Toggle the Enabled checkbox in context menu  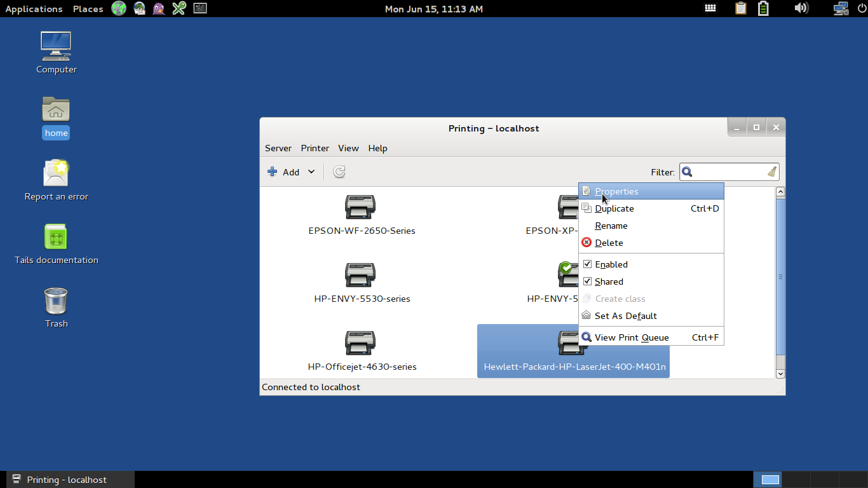pos(587,264)
